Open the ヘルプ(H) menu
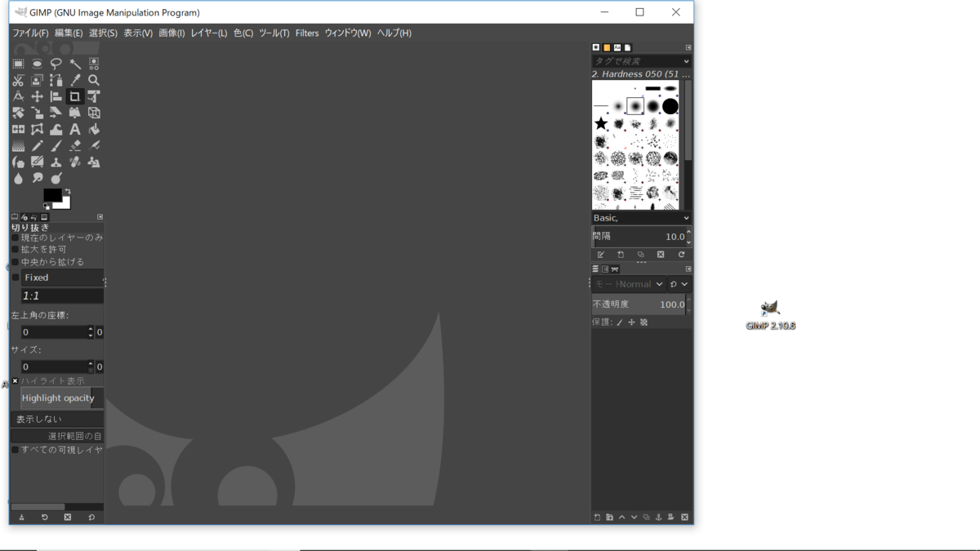 pos(394,33)
